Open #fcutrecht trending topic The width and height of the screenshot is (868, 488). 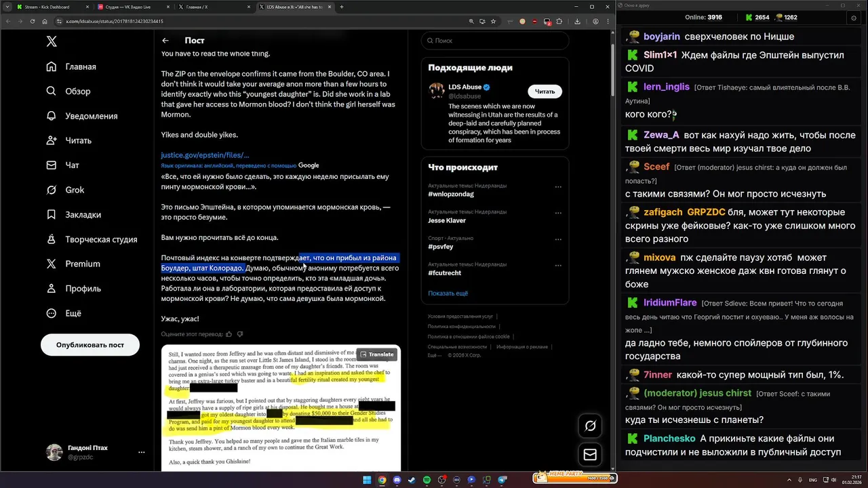click(x=445, y=273)
